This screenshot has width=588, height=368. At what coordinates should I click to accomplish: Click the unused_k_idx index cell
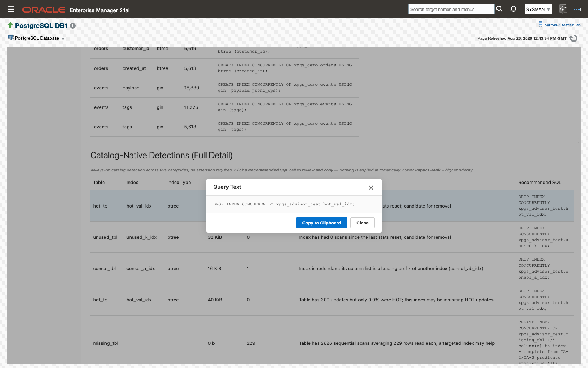coord(141,237)
